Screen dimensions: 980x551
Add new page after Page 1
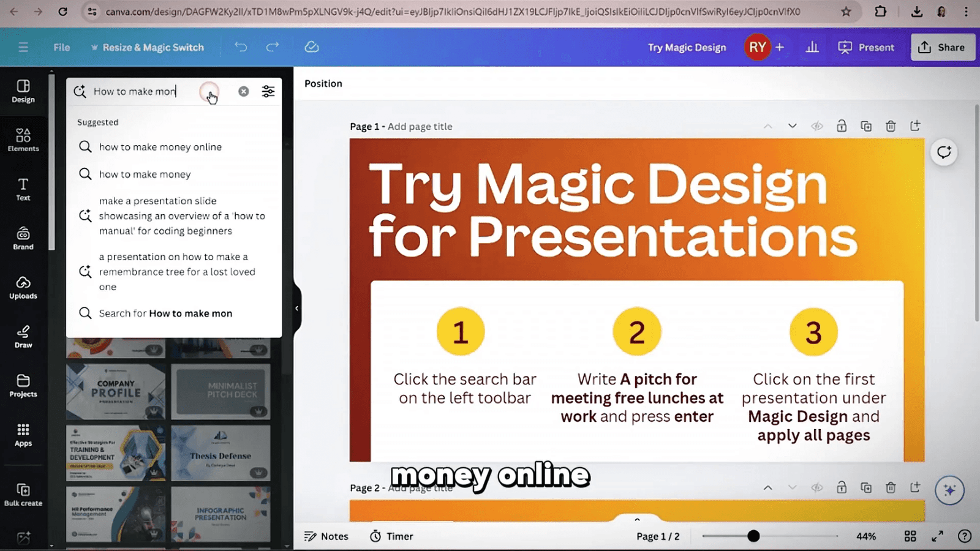coord(915,126)
